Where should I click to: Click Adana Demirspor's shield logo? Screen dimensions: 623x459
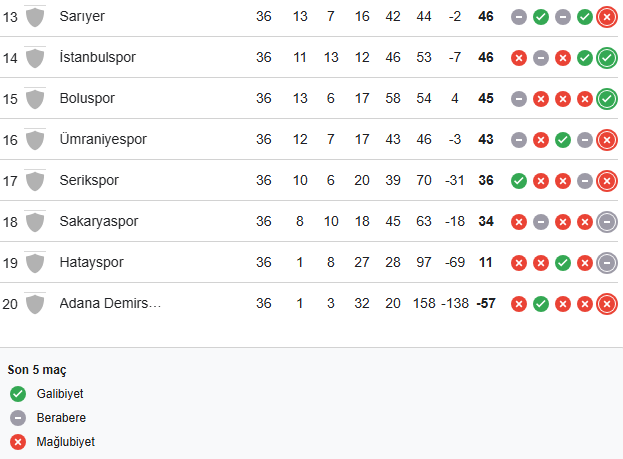[35, 304]
